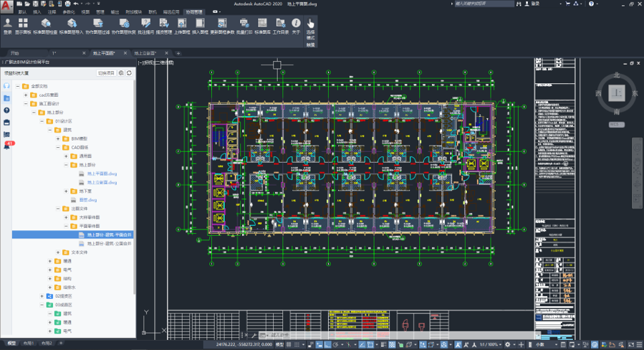The height and width of the screenshot is (350, 644).
Task: Select 地上部分-建筑-立面合并 tree item
Action: click(109, 243)
